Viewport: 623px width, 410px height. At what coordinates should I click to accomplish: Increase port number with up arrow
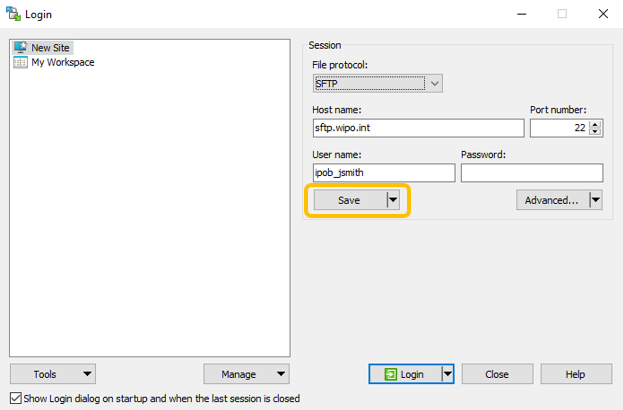[596, 124]
